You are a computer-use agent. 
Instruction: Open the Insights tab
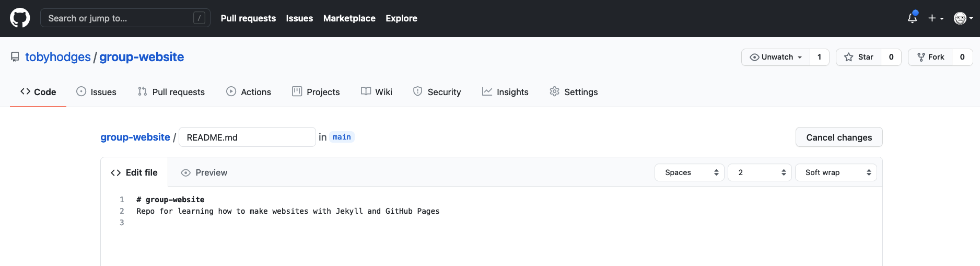(505, 92)
